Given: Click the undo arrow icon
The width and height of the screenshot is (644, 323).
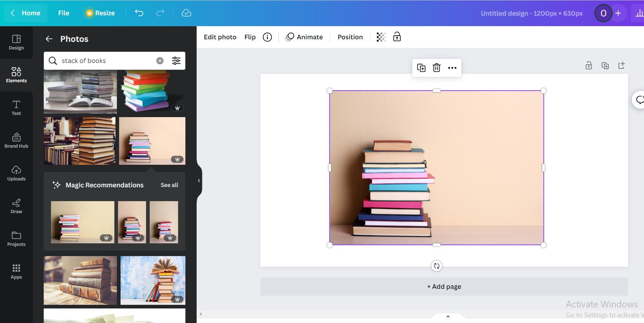Looking at the screenshot, I should (139, 13).
